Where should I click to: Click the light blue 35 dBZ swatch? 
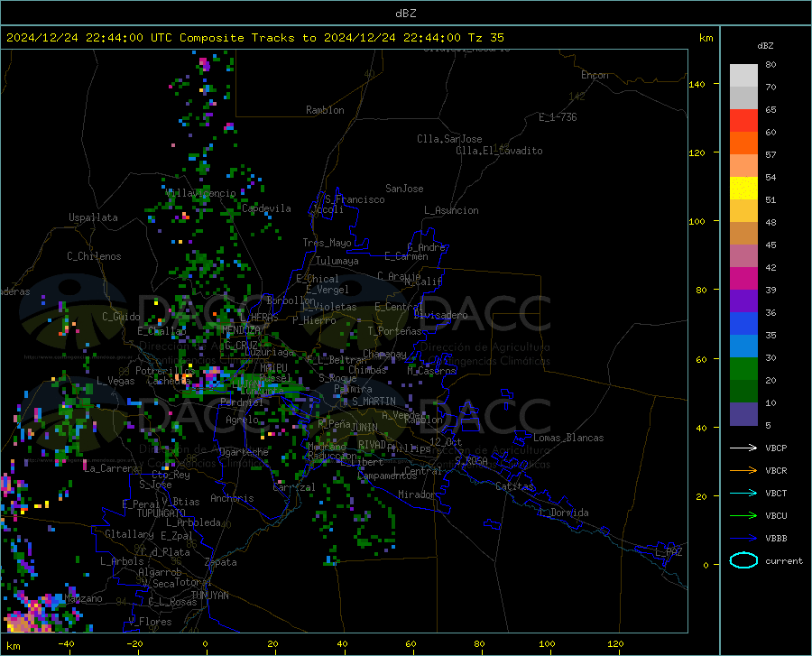coord(743,346)
